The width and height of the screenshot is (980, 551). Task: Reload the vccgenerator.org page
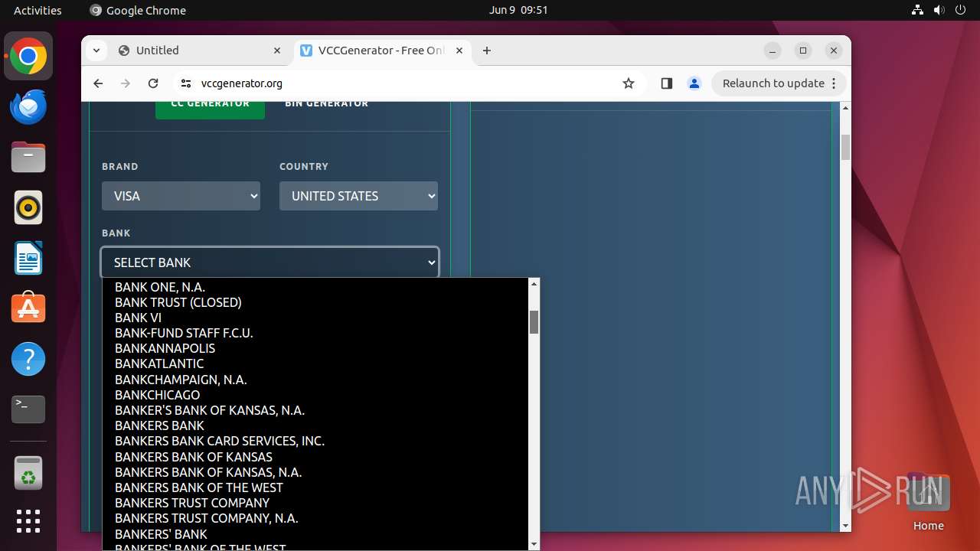tap(153, 83)
